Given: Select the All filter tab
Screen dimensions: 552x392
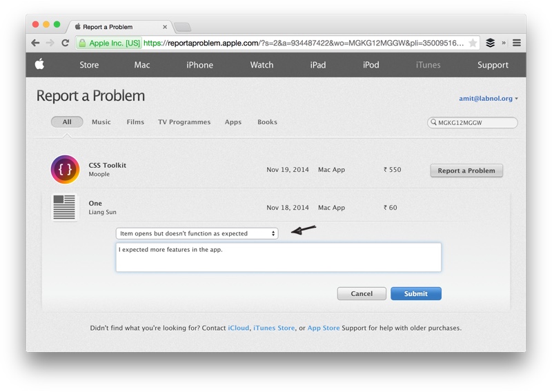Looking at the screenshot, I should [67, 122].
